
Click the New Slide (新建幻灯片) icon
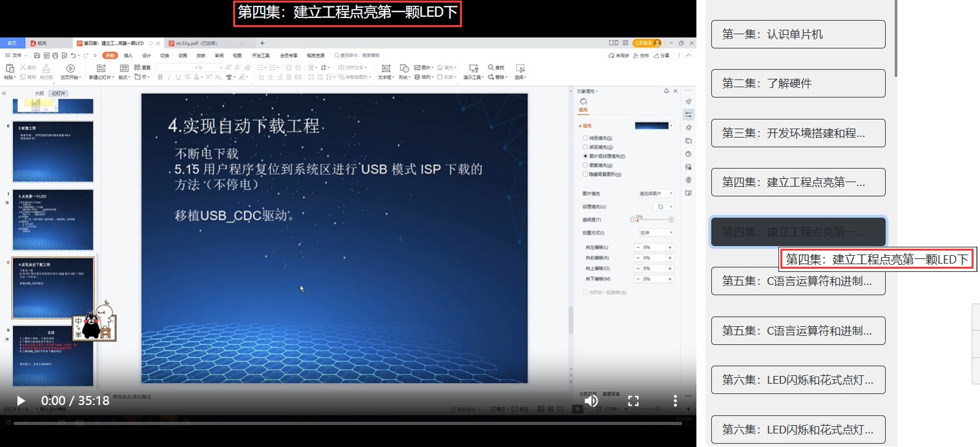click(101, 68)
